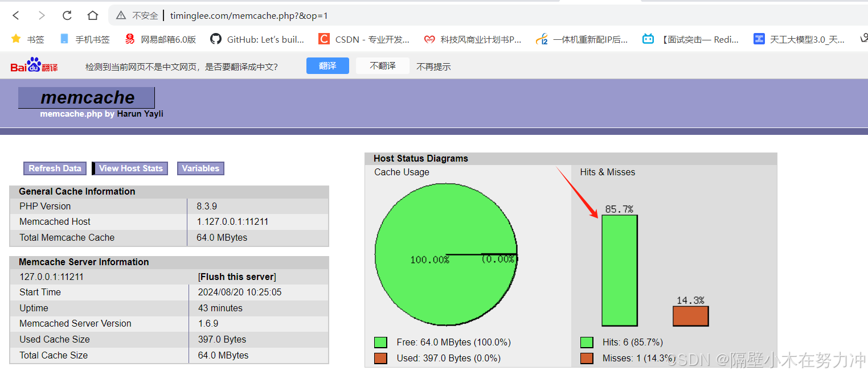Open the 书签 star bookmark
Image resolution: width=868 pixels, height=375 pixels.
[x=28, y=39]
